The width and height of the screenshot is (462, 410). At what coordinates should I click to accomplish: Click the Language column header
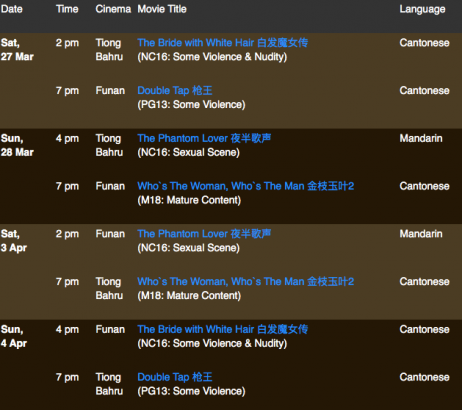coord(422,9)
